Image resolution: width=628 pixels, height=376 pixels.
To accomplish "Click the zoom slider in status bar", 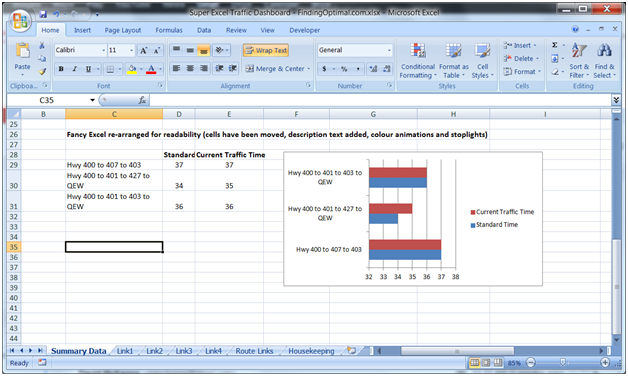I will (562, 363).
